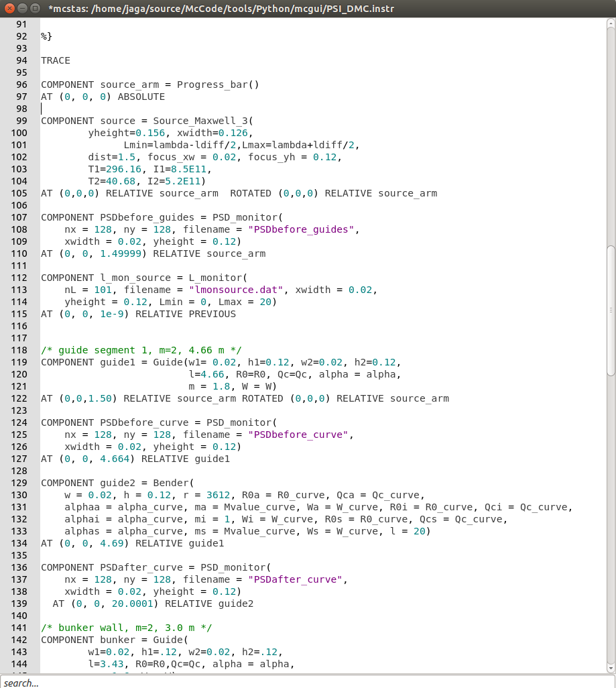Image resolution: width=616 pixels, height=688 pixels.
Task: Click the guide segment 1 comment line
Action: point(141,350)
